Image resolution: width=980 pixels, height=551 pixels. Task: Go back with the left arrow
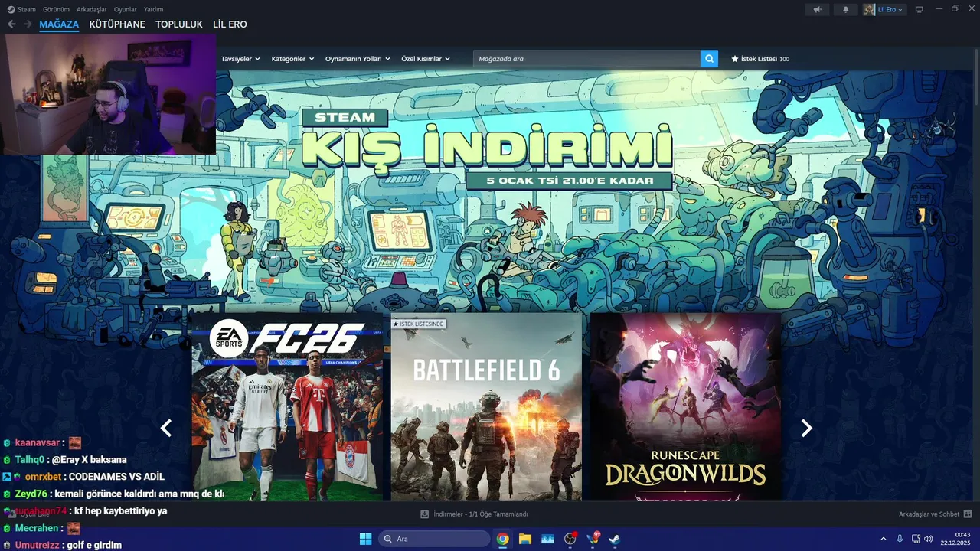[x=11, y=24]
